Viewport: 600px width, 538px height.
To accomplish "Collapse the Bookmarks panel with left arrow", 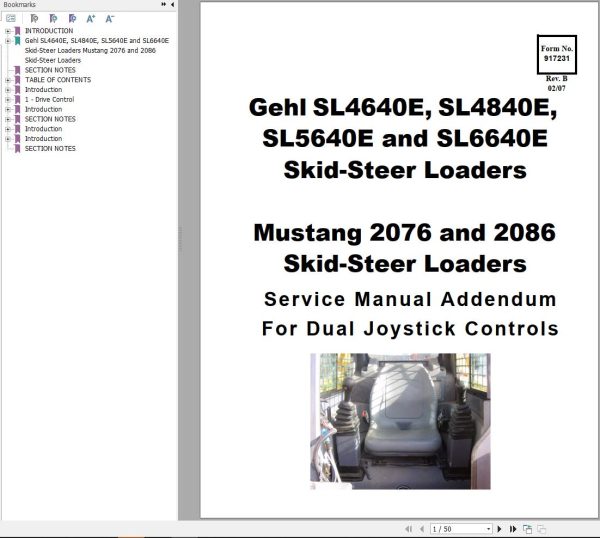I will pos(172,4).
